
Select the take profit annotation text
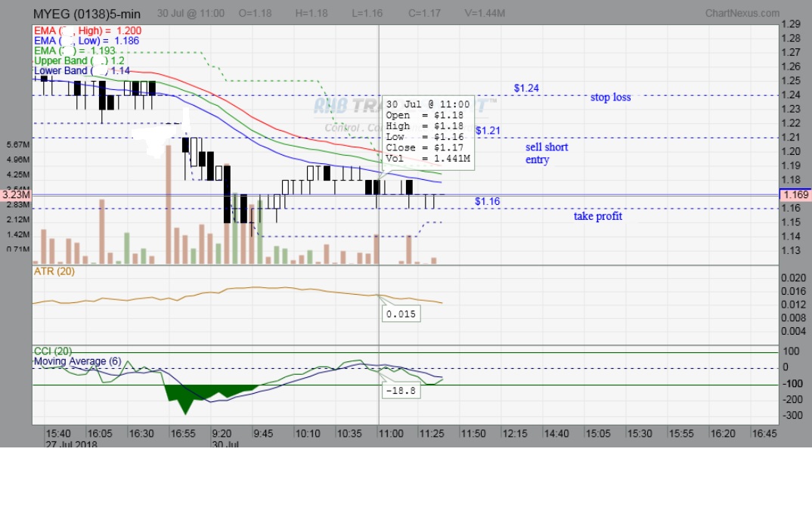(597, 216)
